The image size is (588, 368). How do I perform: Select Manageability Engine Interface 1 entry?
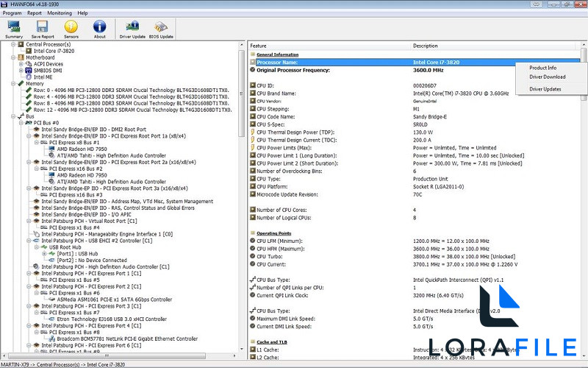coord(107,234)
